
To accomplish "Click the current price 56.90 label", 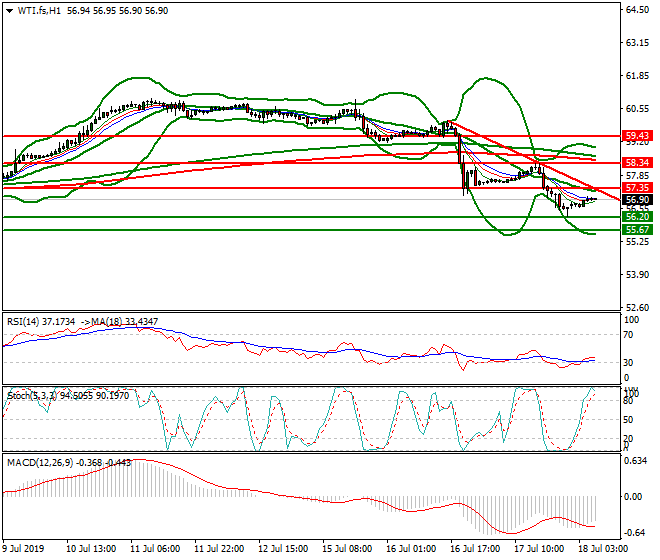I will 637,200.
